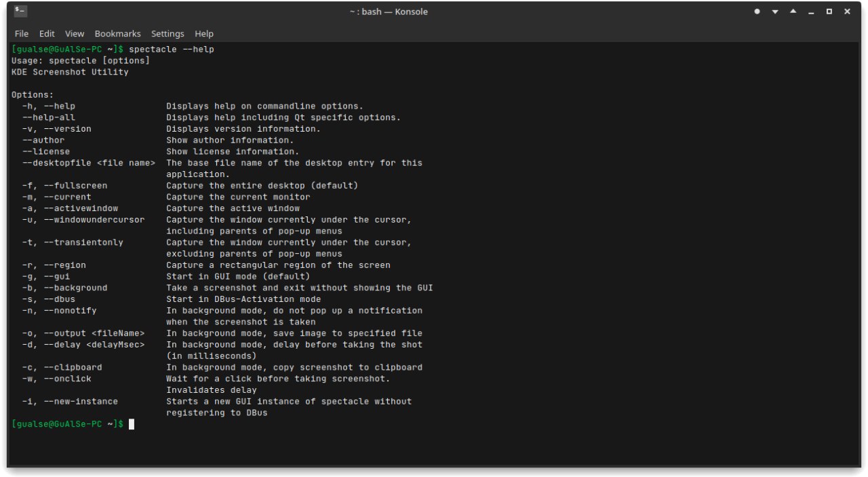
Task: Click the '-i, --new-instance' option text
Action: coord(70,402)
